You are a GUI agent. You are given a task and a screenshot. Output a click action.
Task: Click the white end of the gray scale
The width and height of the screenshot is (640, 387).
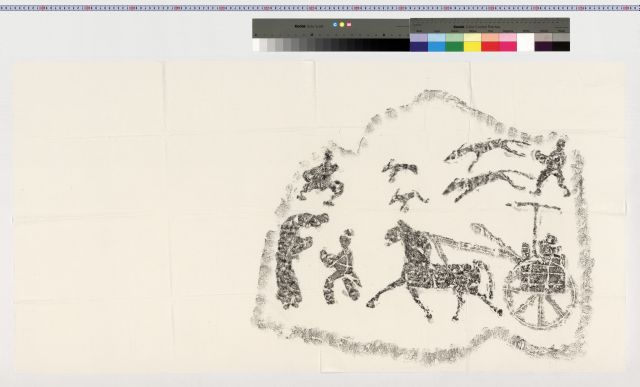(x=256, y=44)
